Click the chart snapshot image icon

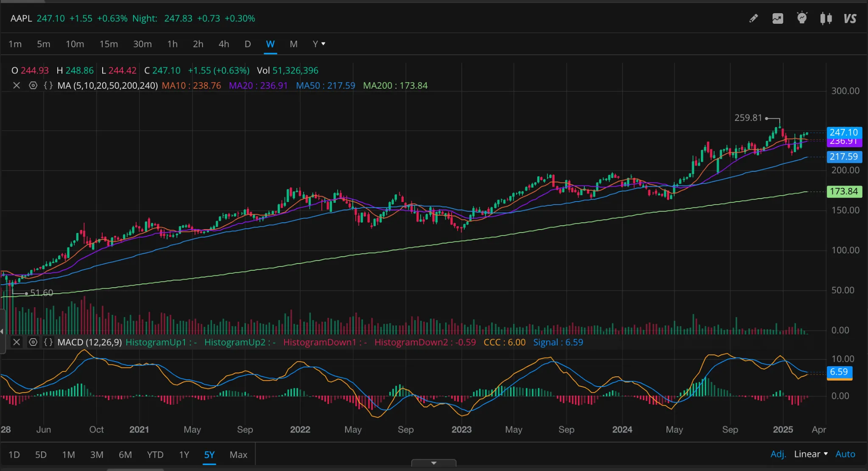point(778,18)
